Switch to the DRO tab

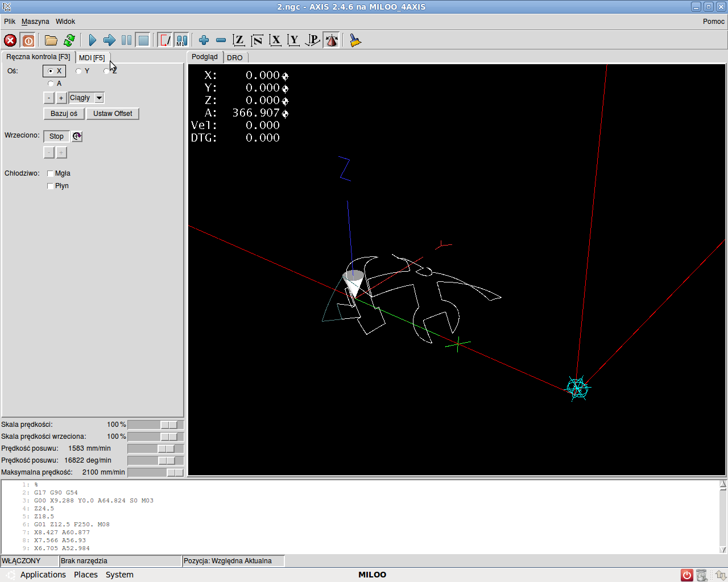[234, 58]
